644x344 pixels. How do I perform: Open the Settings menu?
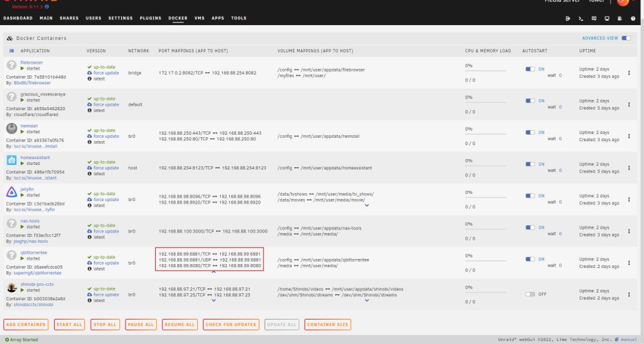tap(120, 18)
